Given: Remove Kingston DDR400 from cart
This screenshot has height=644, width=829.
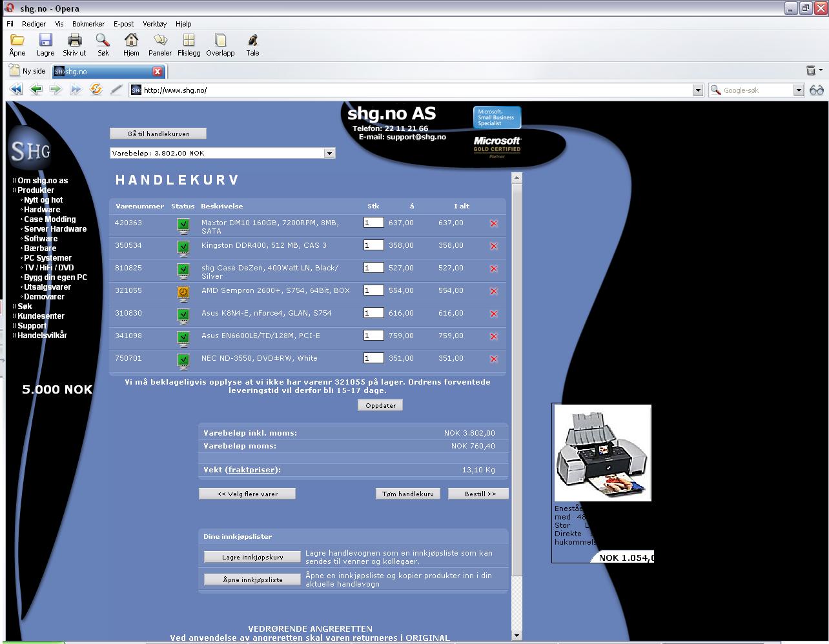Looking at the screenshot, I should pyautogui.click(x=494, y=246).
